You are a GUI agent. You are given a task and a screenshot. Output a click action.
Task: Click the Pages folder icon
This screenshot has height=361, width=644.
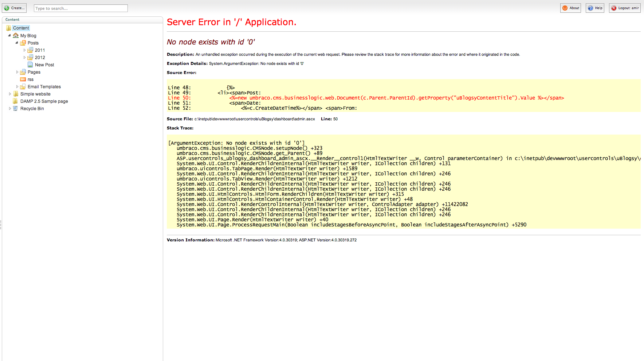(23, 72)
